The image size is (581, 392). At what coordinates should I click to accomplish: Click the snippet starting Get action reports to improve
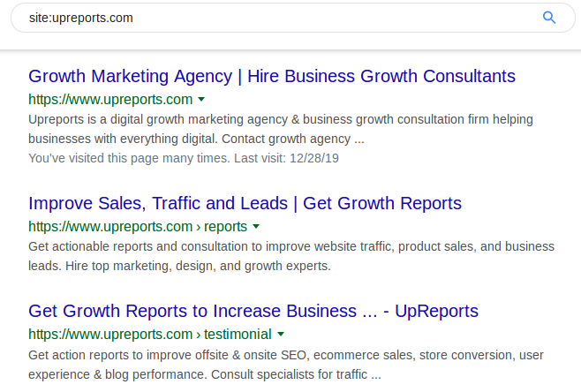coord(286,365)
